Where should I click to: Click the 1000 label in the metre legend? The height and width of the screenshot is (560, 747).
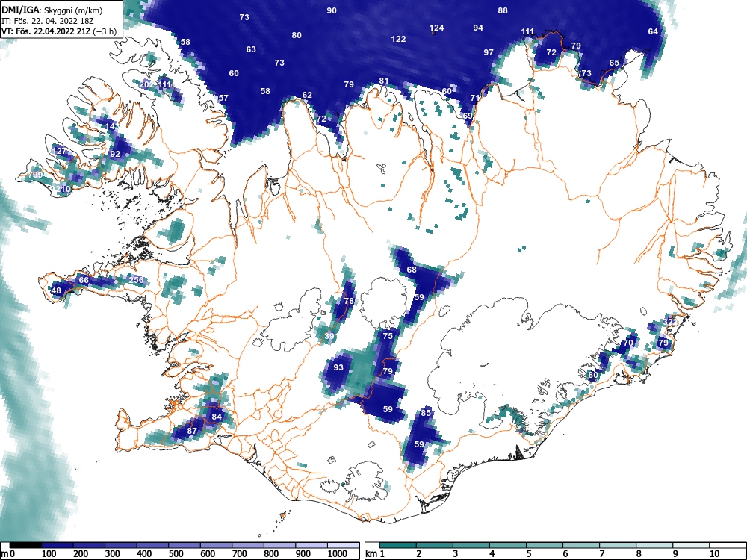(338, 554)
